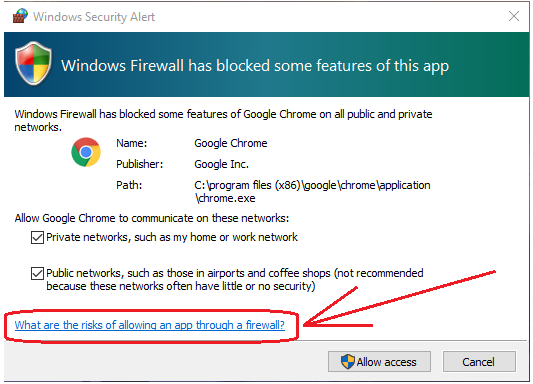Close the Windows Security Alert dialog
The height and width of the screenshot is (384, 533).
point(514,16)
